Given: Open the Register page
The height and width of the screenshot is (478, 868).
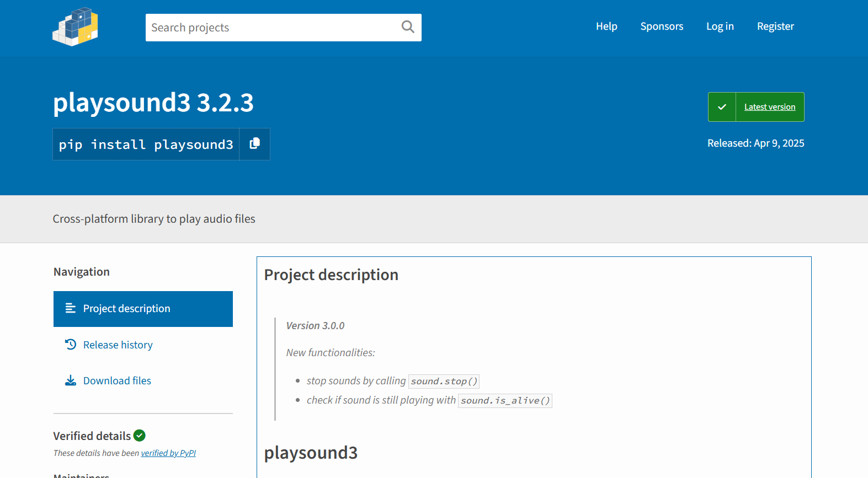Looking at the screenshot, I should pyautogui.click(x=775, y=26).
